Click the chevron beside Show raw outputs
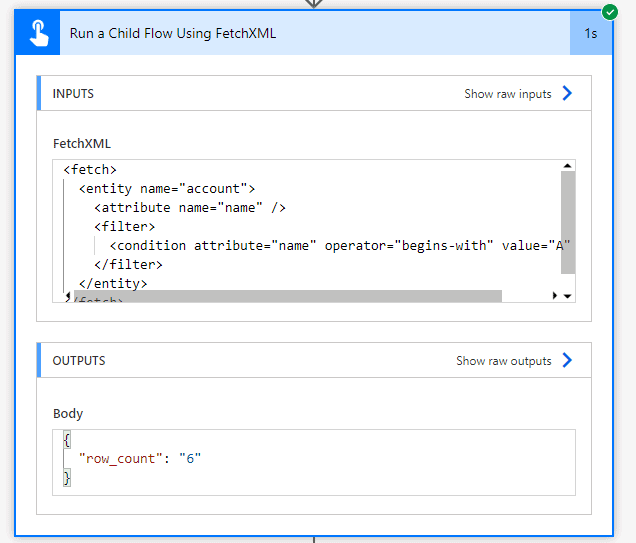Viewport: 636px width, 543px height. [x=567, y=361]
